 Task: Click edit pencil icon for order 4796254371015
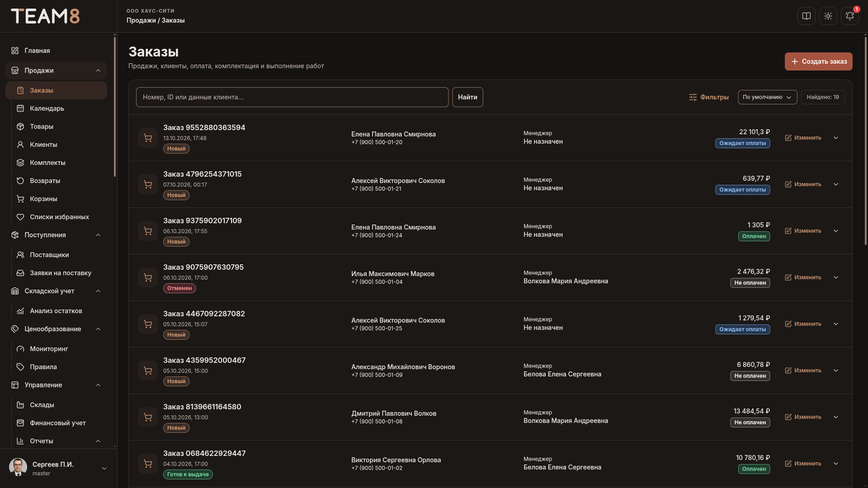pos(788,184)
